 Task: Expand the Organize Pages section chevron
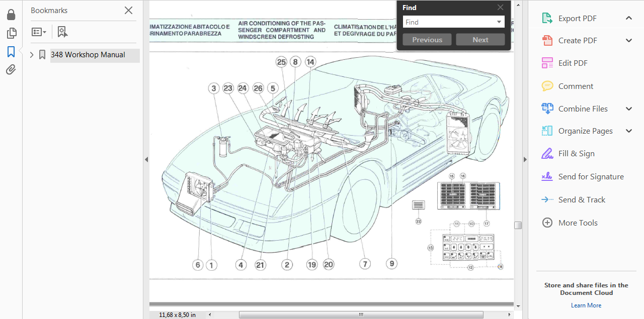point(629,131)
